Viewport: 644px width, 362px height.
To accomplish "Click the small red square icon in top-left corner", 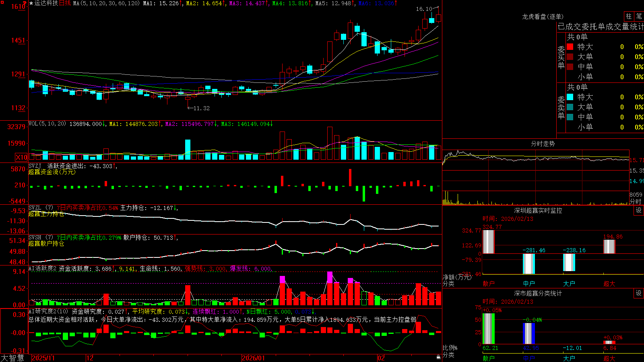I will 2,2.
